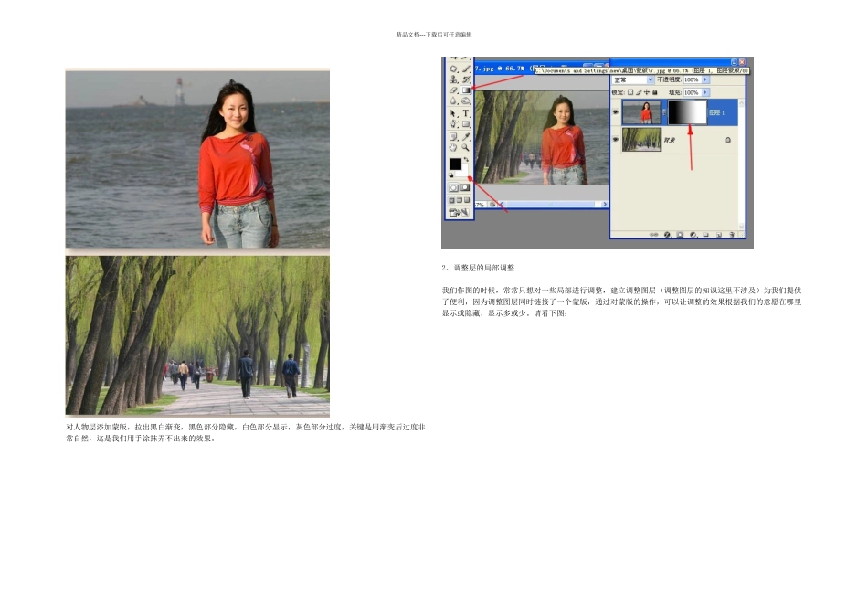Select the gradient layer mask thumbnail
Image resolution: width=868 pixels, height=614 pixels.
pyautogui.click(x=687, y=112)
